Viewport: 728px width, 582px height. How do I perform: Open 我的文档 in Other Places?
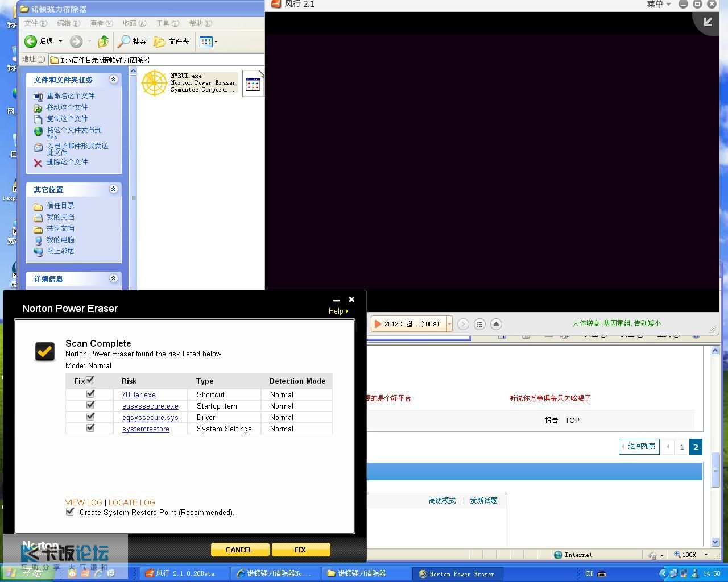coord(60,217)
